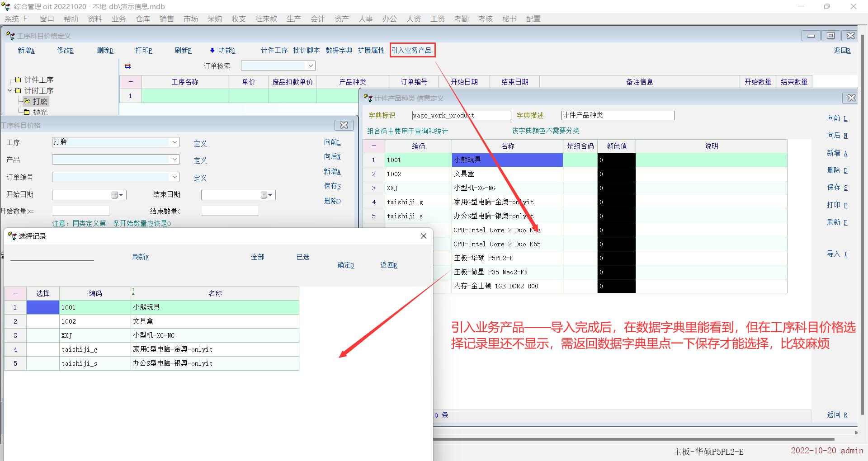Expand the 订单检索 combo box

point(311,66)
